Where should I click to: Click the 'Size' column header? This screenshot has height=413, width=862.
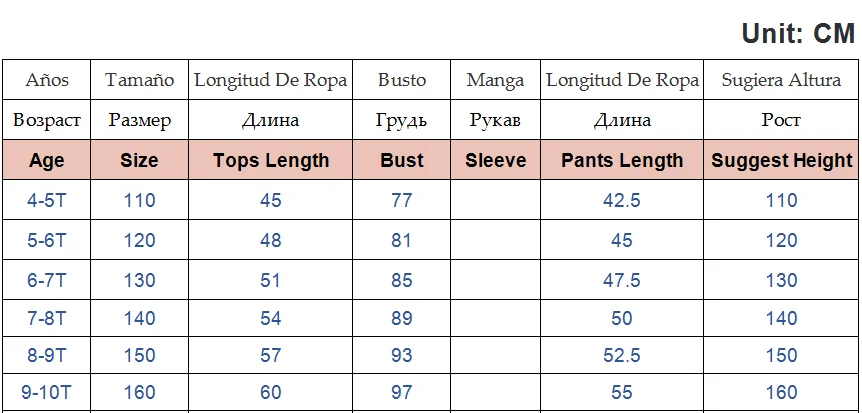(139, 160)
